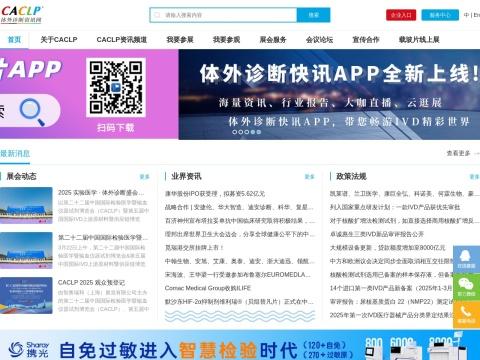
Task: Click the 自免过敏进入智慧检验时代 ad banner
Action: coord(240,346)
